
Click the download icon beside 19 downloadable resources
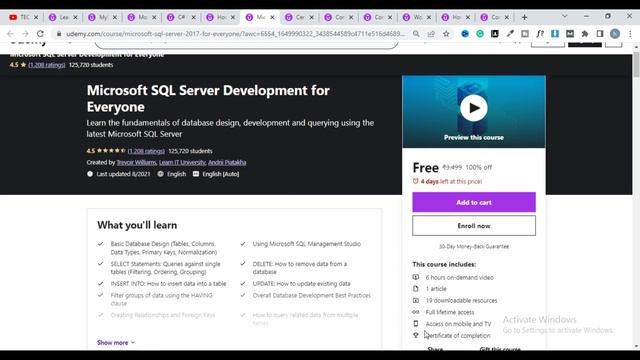(x=416, y=300)
